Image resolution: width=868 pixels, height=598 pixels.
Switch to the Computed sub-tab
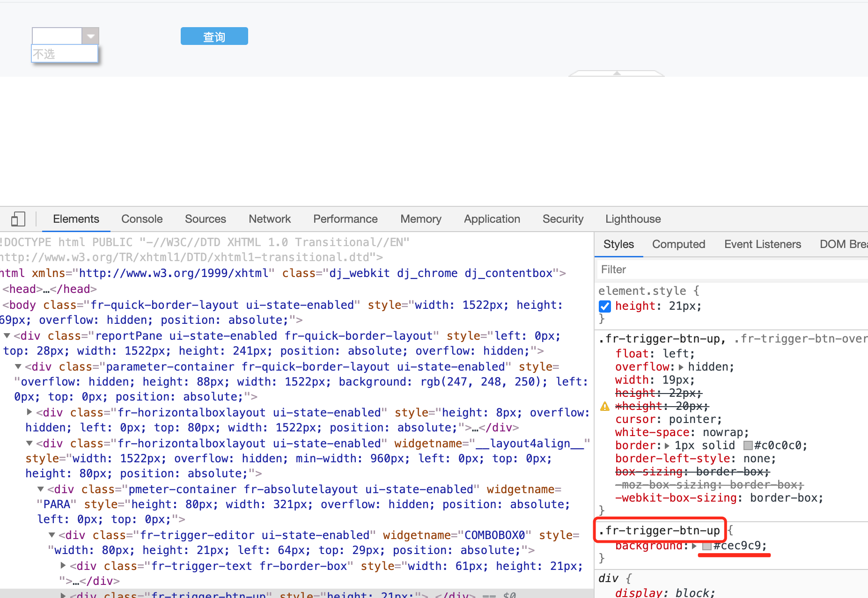pos(678,244)
